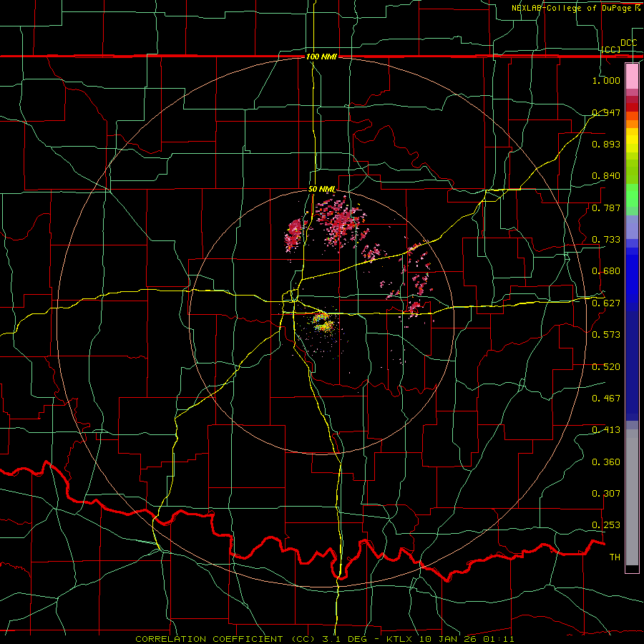Click the 0.360 value on color scale
644x644 pixels.
(x=606, y=462)
